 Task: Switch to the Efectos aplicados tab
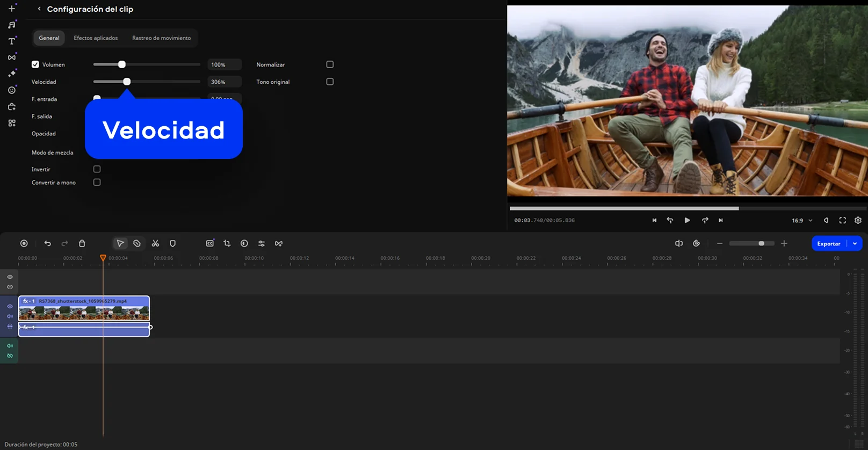(96, 38)
